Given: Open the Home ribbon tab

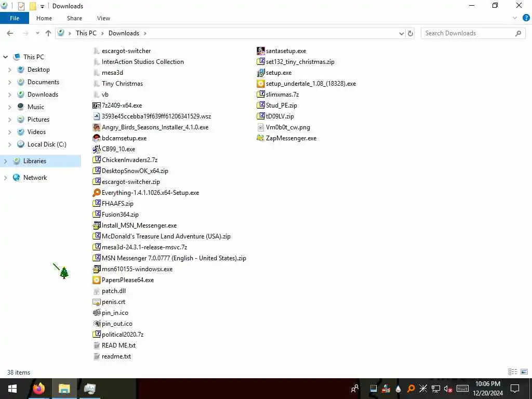Looking at the screenshot, I should 44,18.
